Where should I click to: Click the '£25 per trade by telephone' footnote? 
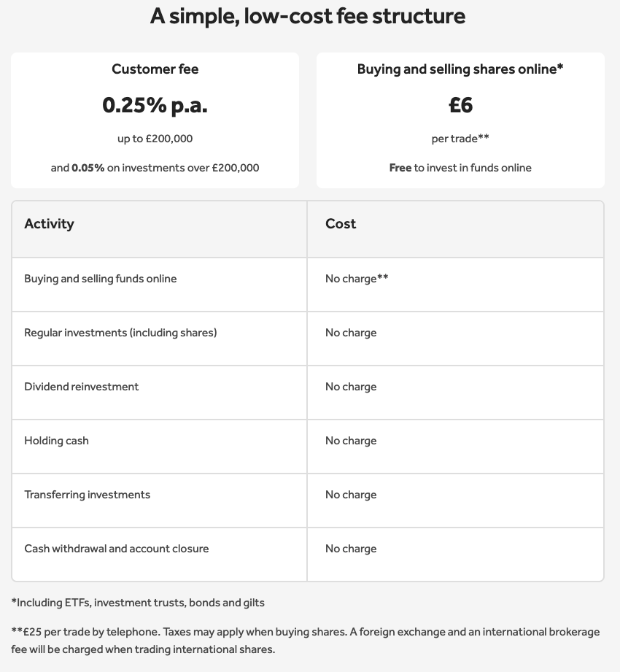pos(306,641)
